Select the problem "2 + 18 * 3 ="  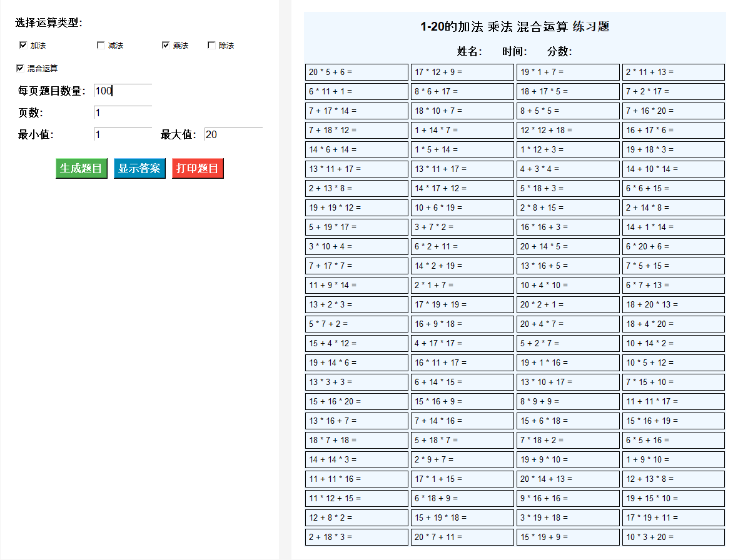356,537
